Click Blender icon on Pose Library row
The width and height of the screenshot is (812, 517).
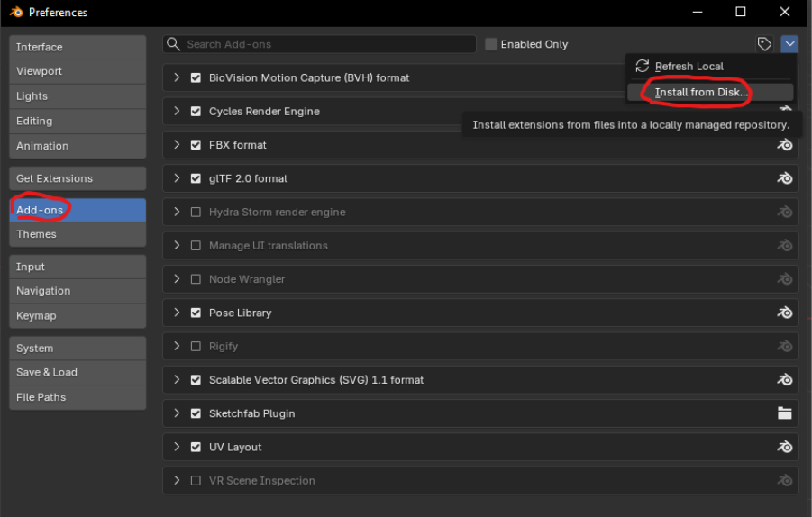(x=785, y=313)
